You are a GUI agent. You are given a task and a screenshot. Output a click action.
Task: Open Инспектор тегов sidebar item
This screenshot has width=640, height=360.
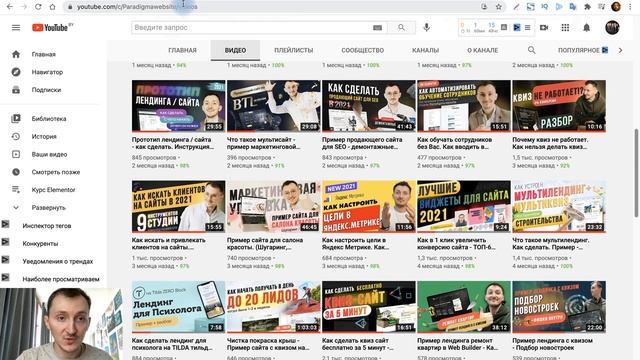47,225
